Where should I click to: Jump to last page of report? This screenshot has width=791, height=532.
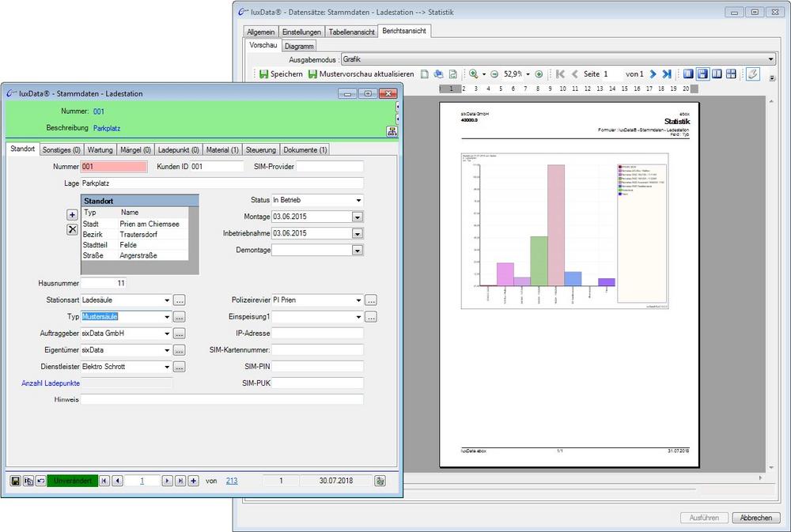[667, 74]
